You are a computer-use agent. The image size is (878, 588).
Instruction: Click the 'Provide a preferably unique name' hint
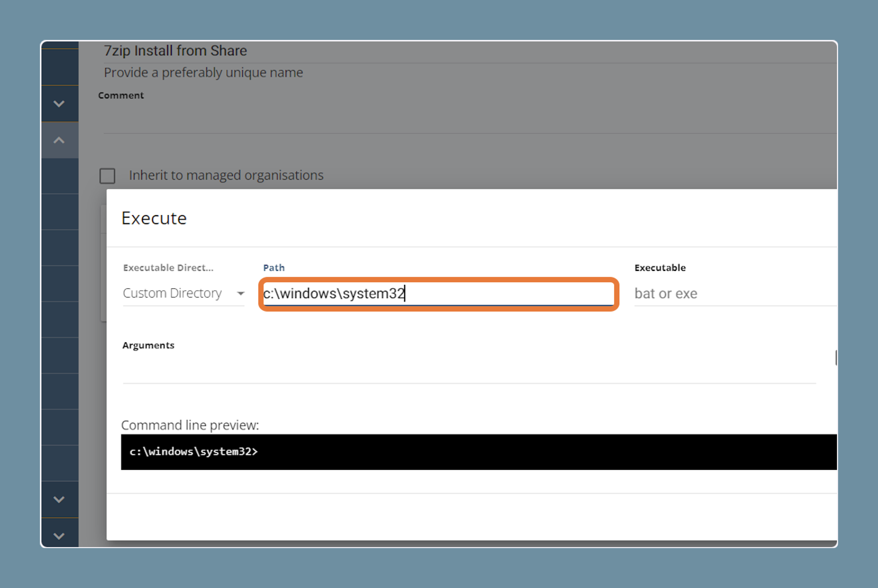(x=203, y=73)
